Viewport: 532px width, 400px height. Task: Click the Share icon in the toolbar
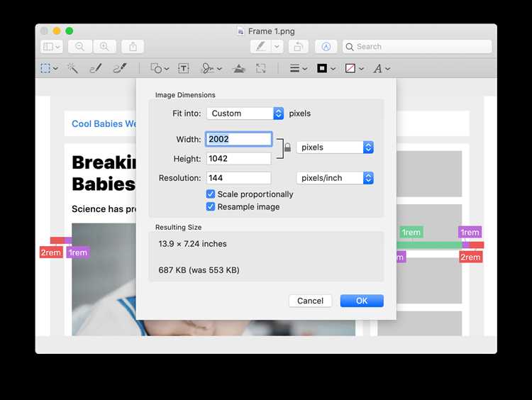(x=133, y=47)
